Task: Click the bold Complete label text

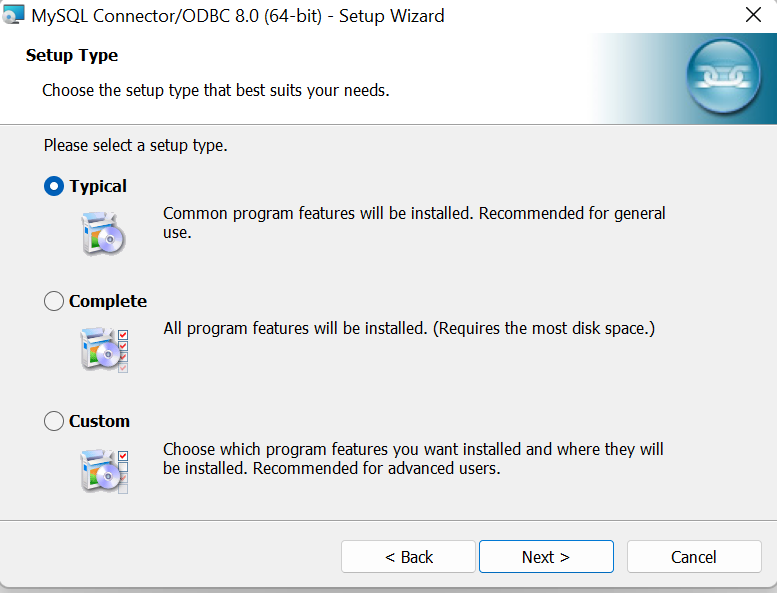Action: 108,301
